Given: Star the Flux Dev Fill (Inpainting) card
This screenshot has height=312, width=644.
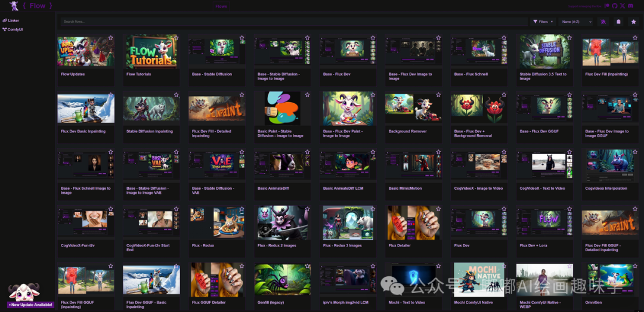Looking at the screenshot, I should [635, 38].
